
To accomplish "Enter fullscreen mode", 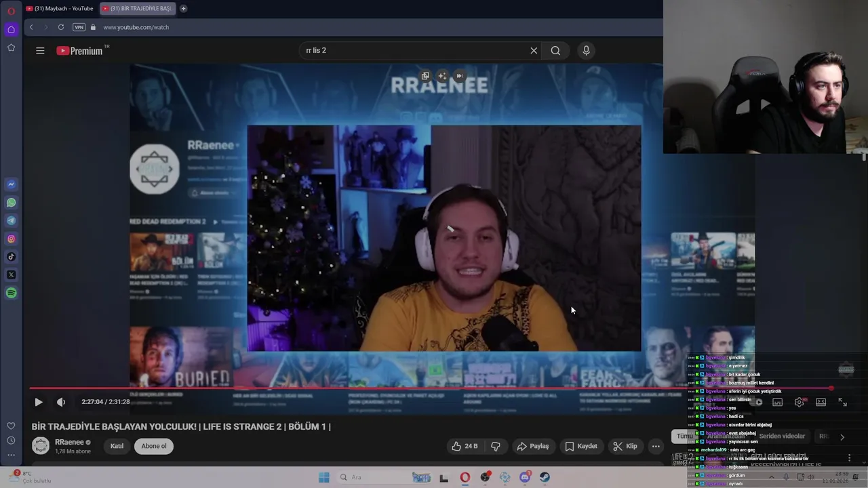I will pyautogui.click(x=842, y=402).
